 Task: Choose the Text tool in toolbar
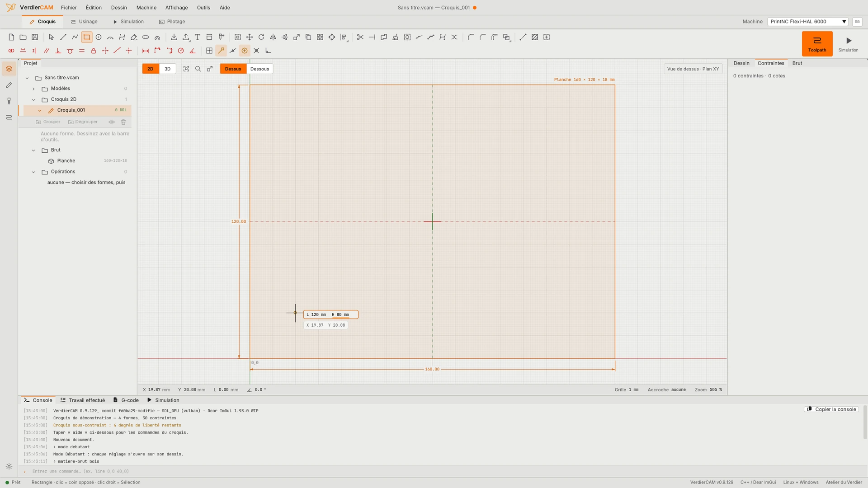pyautogui.click(x=198, y=37)
